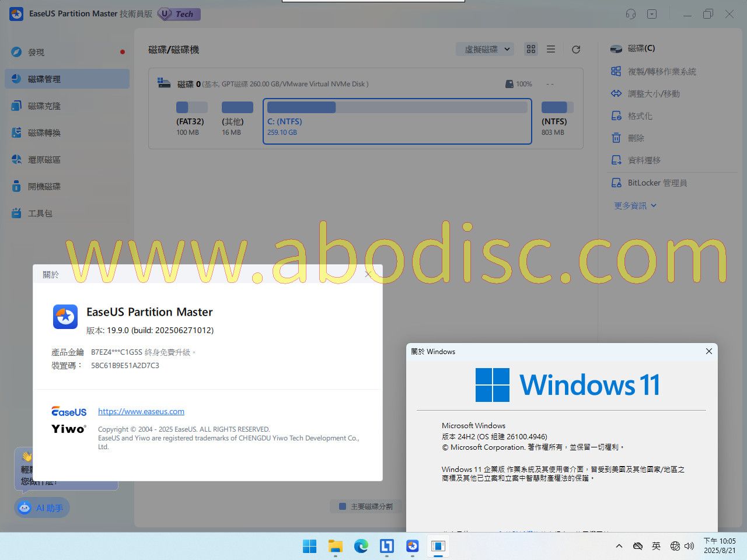The height and width of the screenshot is (560, 747).
Task: Click the EaseUS Partition Master taskbar icon
Action: click(x=413, y=546)
